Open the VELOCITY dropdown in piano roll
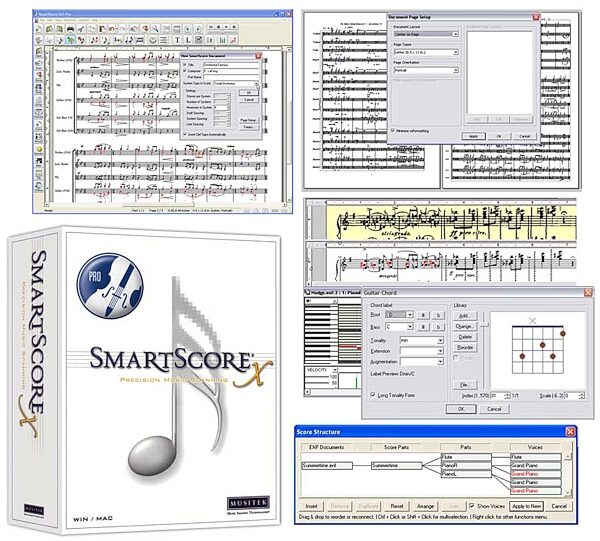 coord(334,370)
